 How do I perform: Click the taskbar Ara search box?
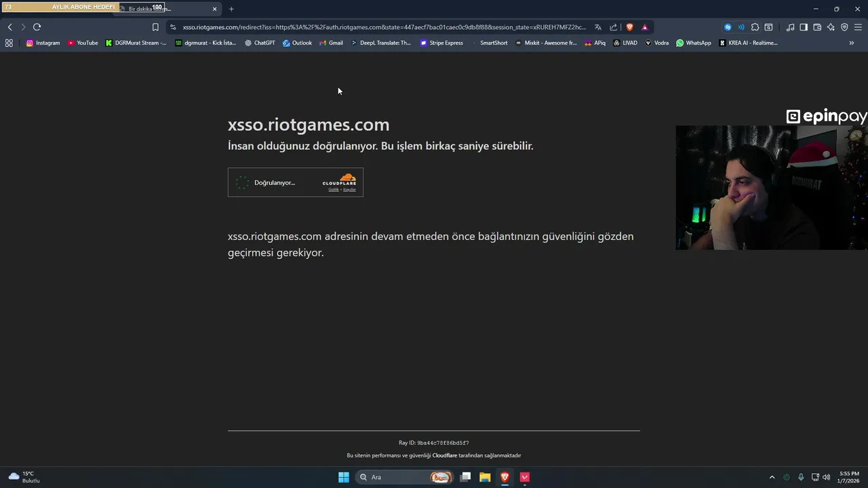404,477
